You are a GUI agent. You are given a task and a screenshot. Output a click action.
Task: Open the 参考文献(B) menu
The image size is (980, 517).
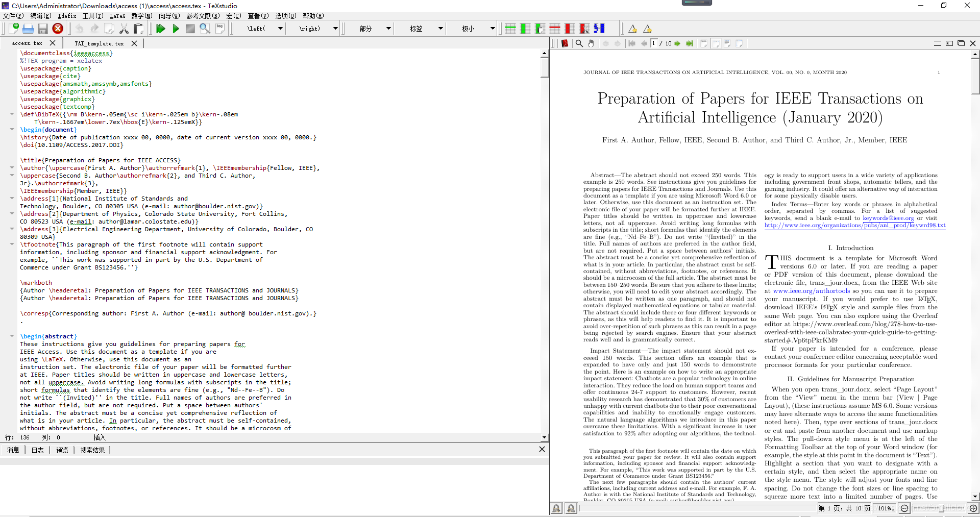coord(203,16)
